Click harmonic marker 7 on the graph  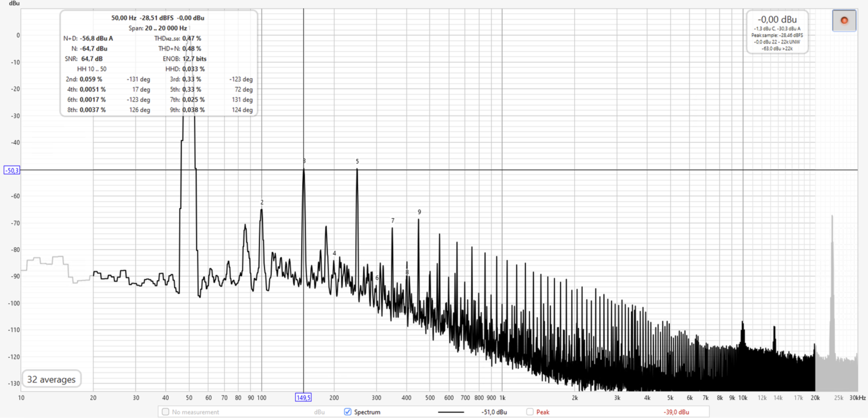(392, 220)
